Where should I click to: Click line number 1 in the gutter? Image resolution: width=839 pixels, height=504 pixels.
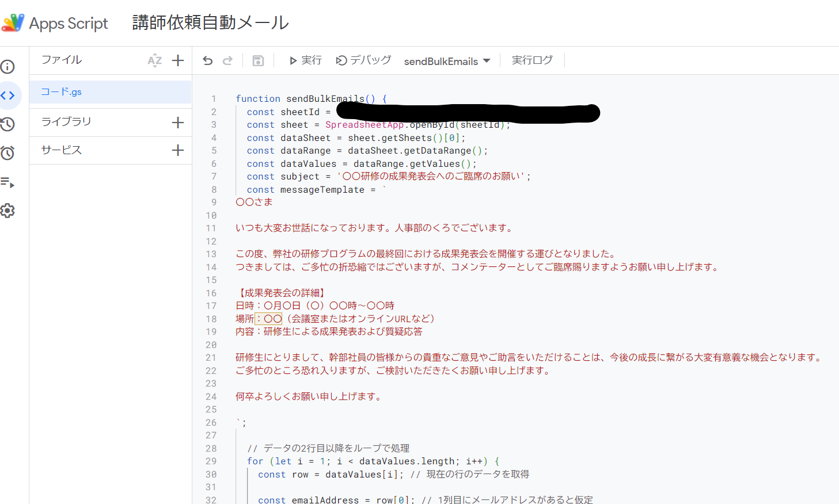pos(214,99)
